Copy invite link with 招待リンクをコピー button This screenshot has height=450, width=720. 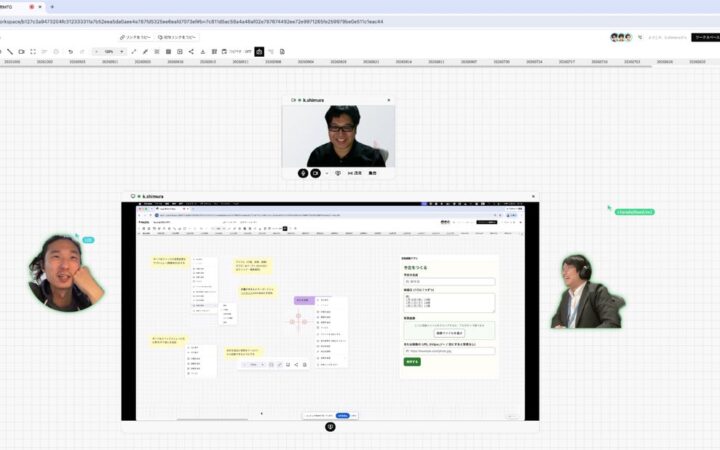tap(177, 37)
